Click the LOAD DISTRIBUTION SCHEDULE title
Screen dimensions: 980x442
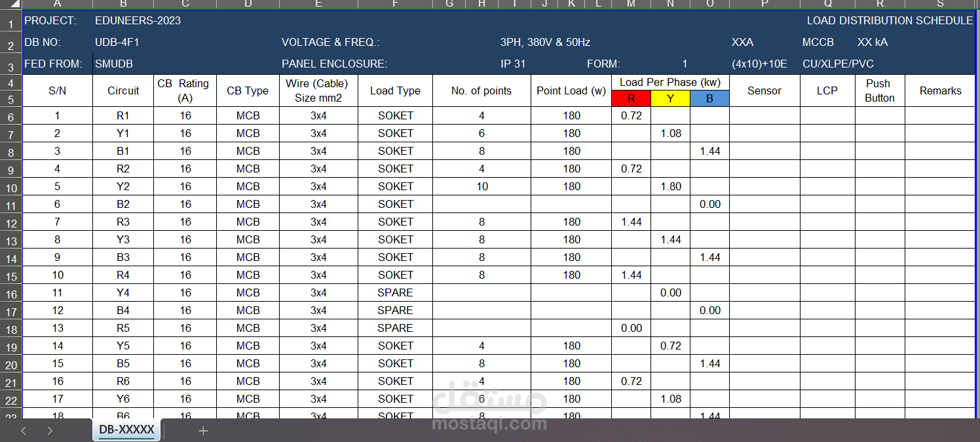pyautogui.click(x=890, y=20)
